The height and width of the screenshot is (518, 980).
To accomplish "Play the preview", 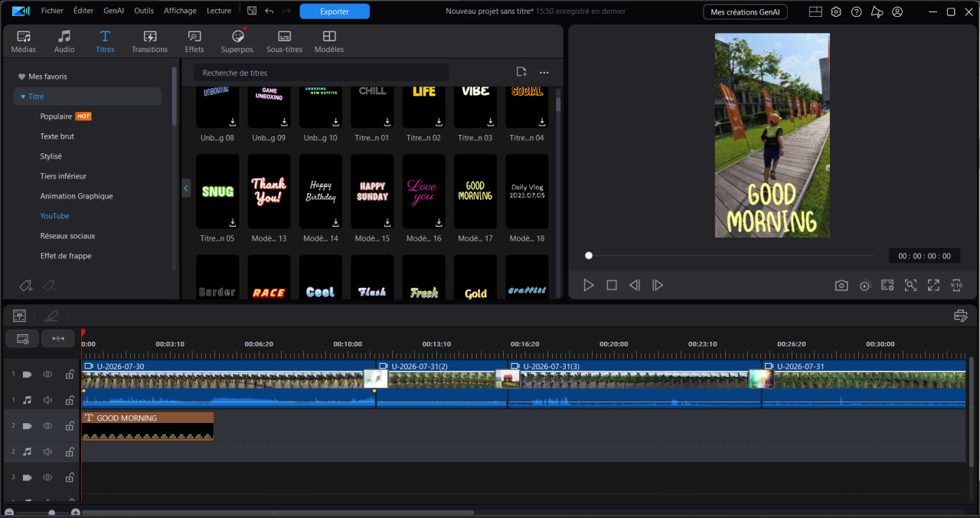I will [589, 285].
